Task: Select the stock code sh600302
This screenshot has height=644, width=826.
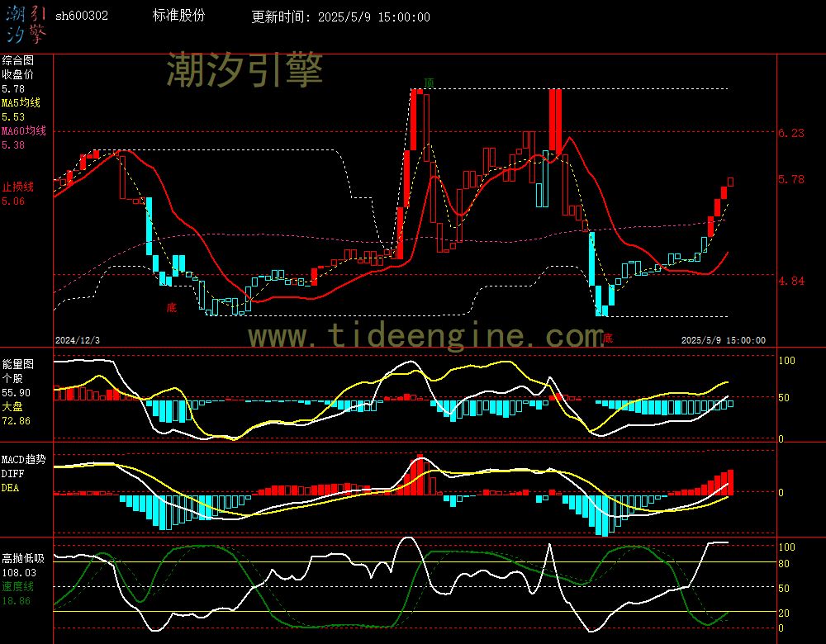Action: 82,16
